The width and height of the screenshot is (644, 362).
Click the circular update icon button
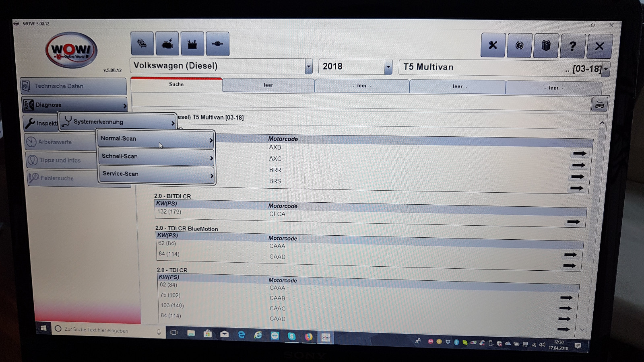[520, 46]
